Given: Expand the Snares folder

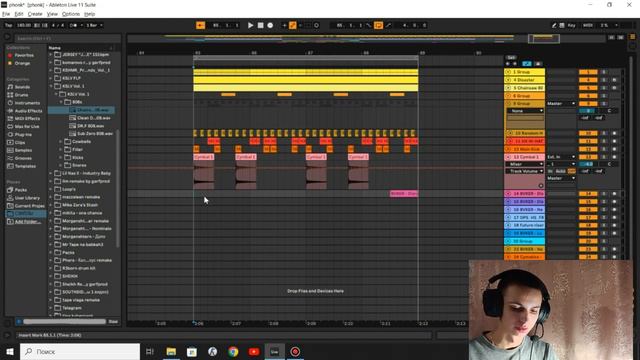Looking at the screenshot, I should [61, 165].
